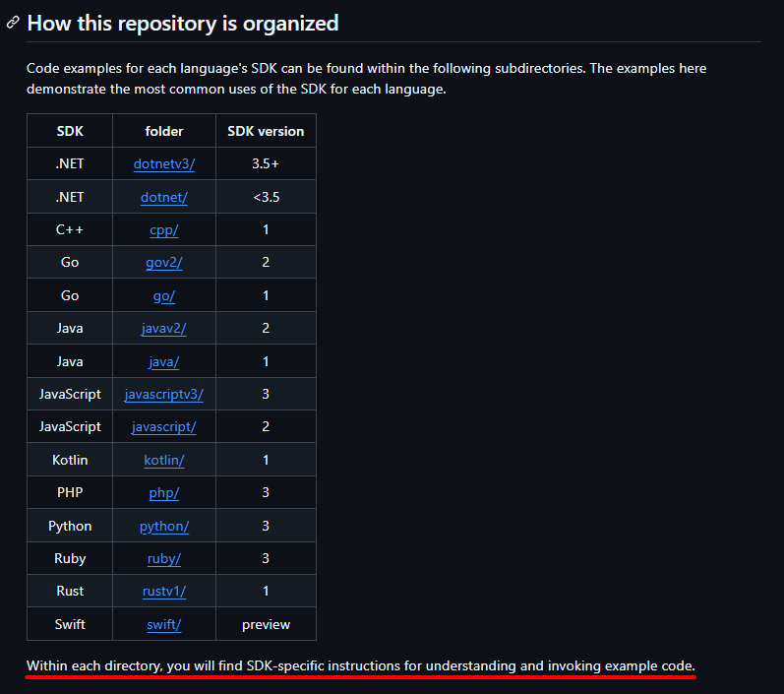This screenshot has width=784, height=694.
Task: Click the underlined 'Within each directory' sentence
Action: click(x=360, y=666)
